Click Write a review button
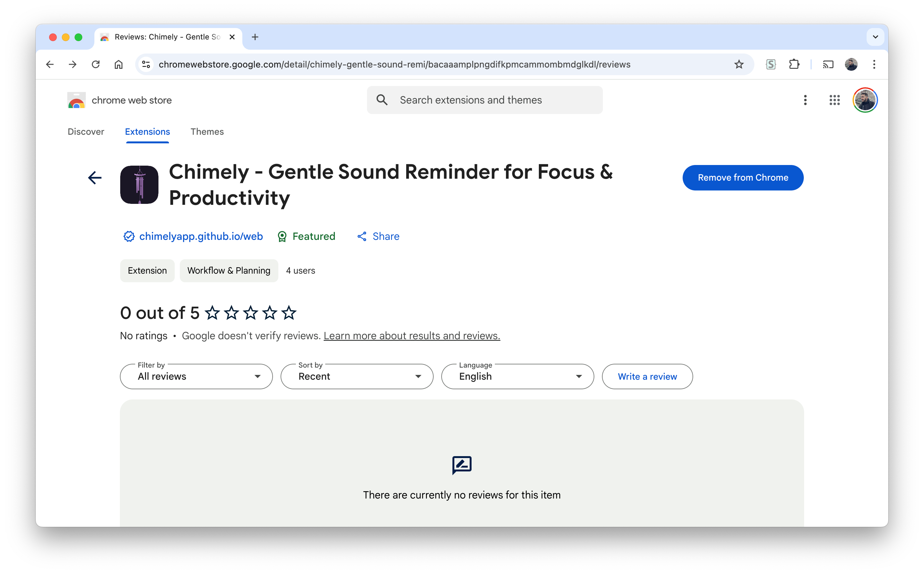The width and height of the screenshot is (924, 574). tap(647, 376)
